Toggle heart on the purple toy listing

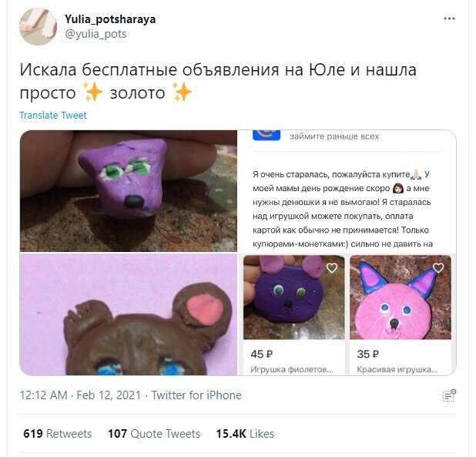(331, 268)
